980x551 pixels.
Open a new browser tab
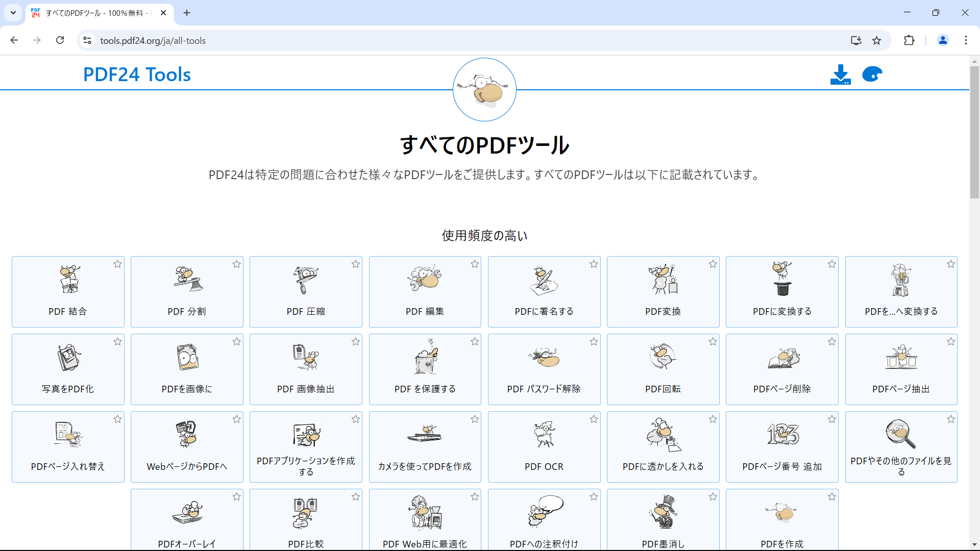tap(187, 13)
